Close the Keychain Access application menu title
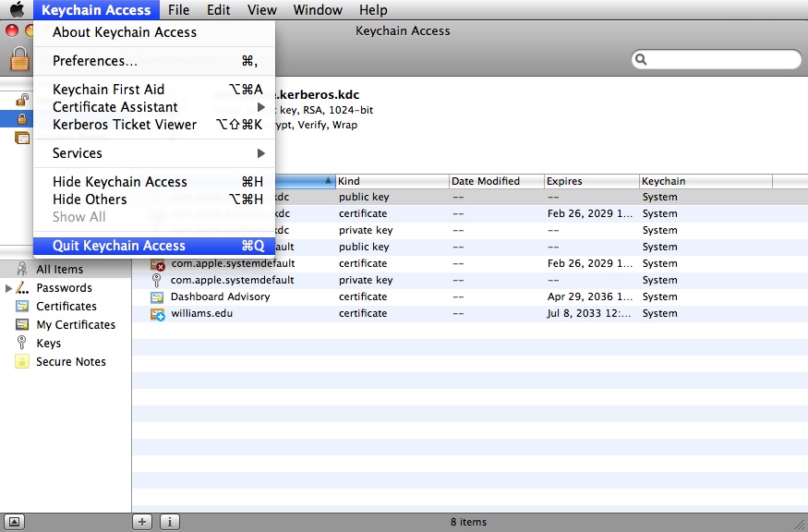 click(96, 10)
